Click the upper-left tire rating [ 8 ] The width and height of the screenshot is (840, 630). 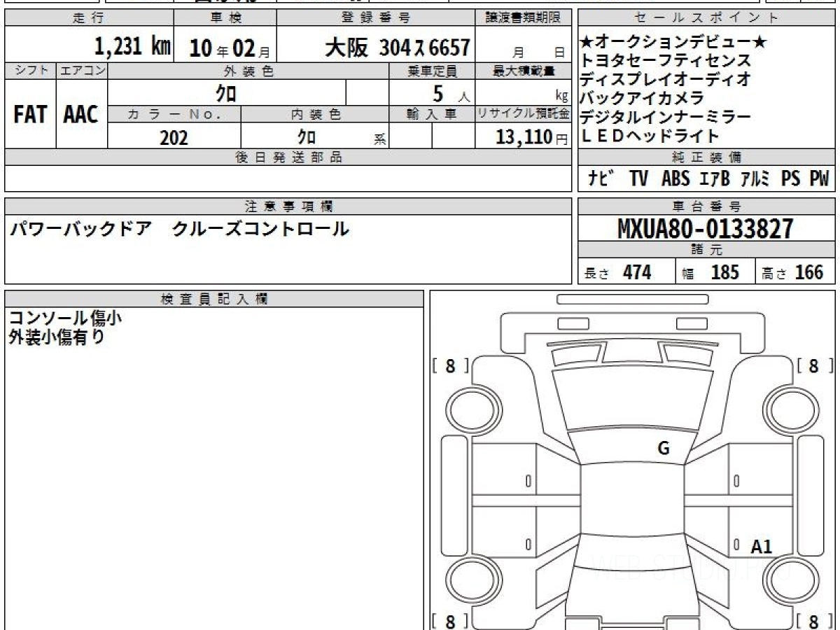pos(449,365)
